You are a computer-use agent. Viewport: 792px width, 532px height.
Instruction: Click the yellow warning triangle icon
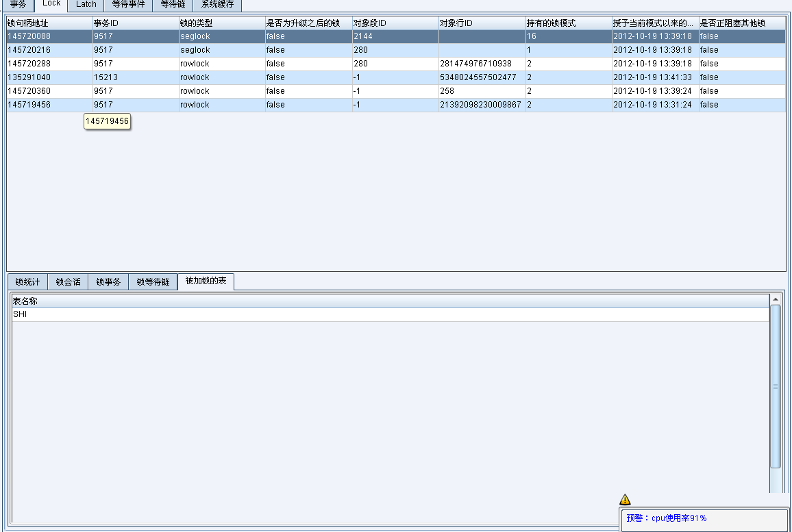click(625, 500)
